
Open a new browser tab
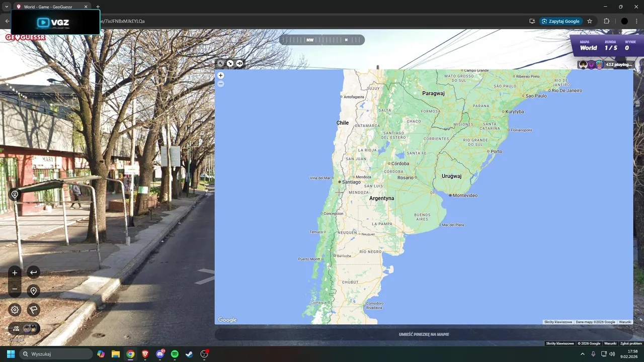tap(98, 7)
